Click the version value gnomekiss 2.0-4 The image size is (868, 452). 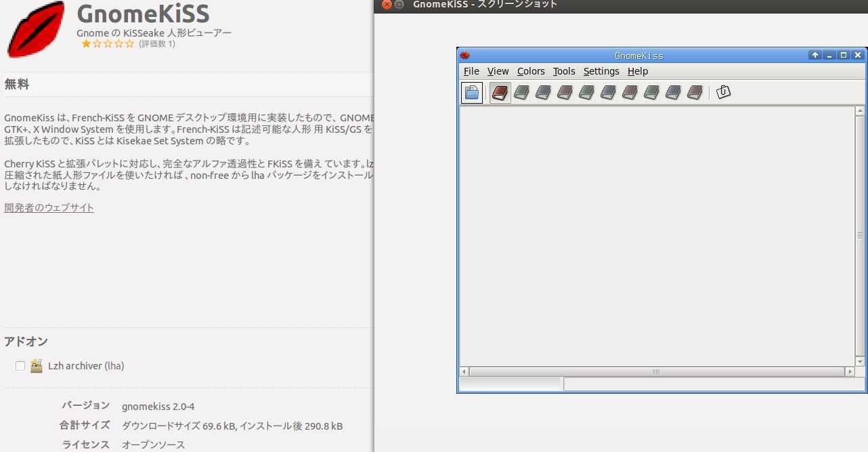click(x=158, y=407)
